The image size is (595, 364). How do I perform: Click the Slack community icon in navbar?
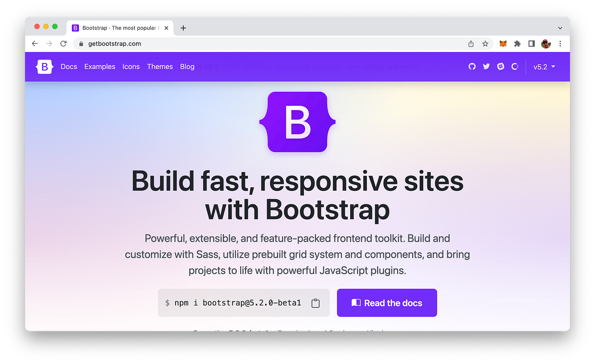tap(500, 67)
